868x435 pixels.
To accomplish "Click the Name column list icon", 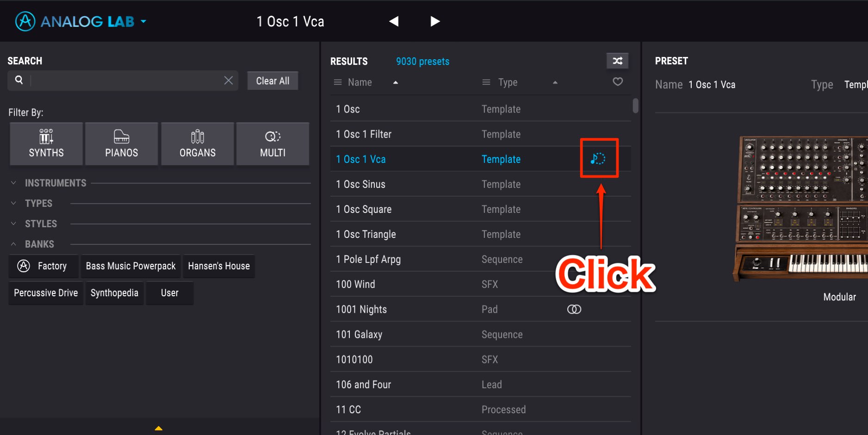I will coord(338,82).
